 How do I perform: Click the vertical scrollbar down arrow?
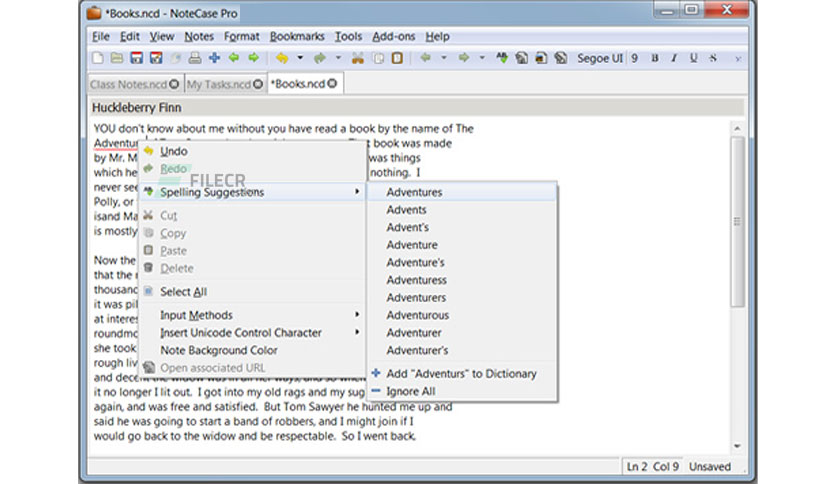tap(737, 446)
